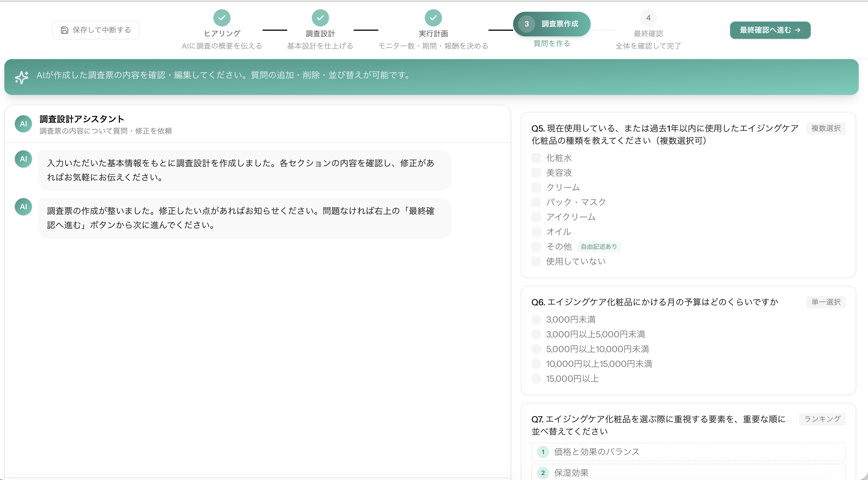Click the active 調査票作成 step label
This screenshot has height=480, width=868.
click(x=560, y=24)
